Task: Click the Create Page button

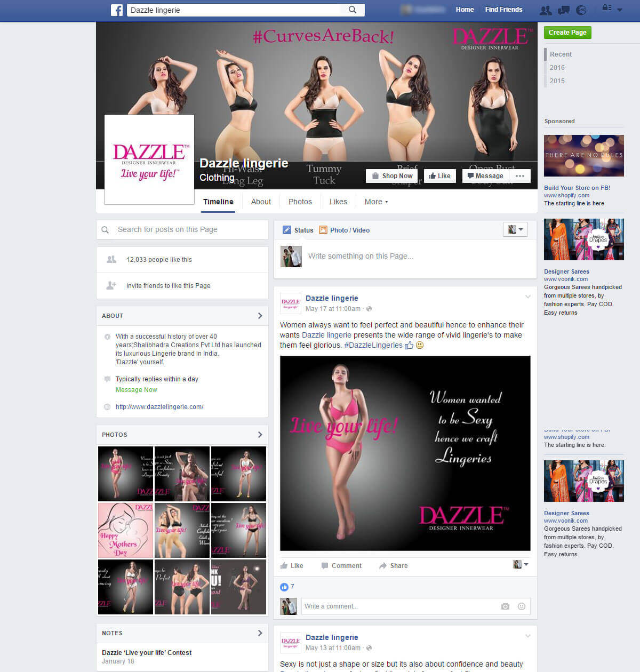Action: (x=567, y=33)
